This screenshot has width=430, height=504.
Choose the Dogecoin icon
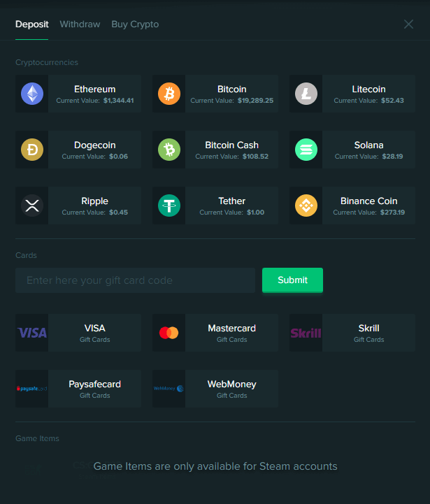(x=32, y=150)
